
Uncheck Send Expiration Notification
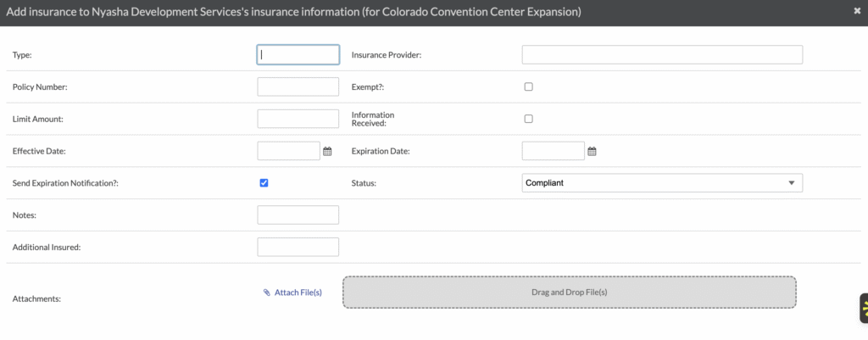click(x=264, y=182)
